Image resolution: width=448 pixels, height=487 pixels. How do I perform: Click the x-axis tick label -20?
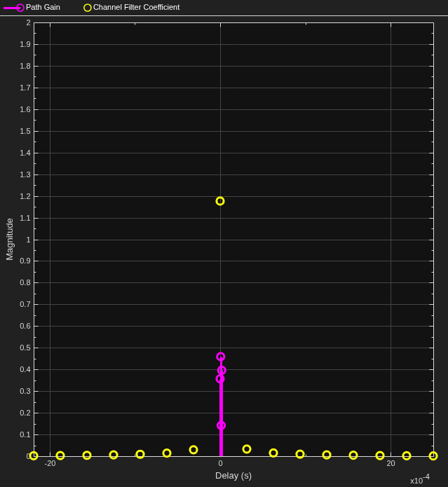click(x=50, y=464)
